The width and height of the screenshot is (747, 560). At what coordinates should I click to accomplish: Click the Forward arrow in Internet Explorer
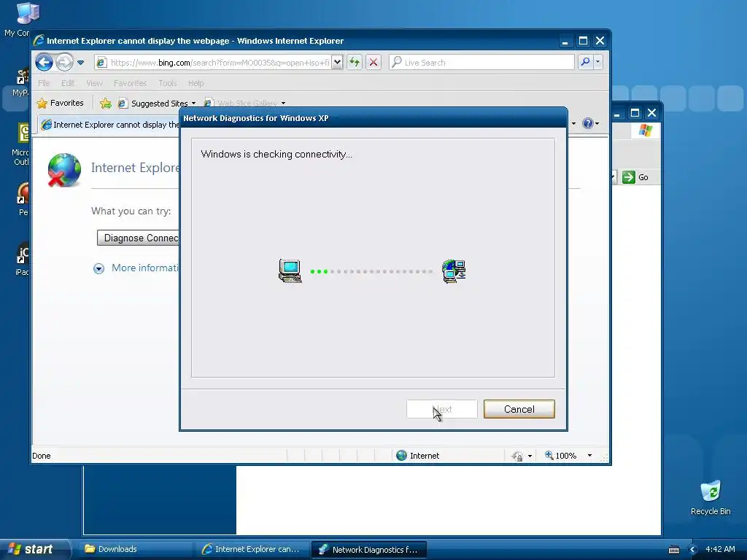coord(64,62)
